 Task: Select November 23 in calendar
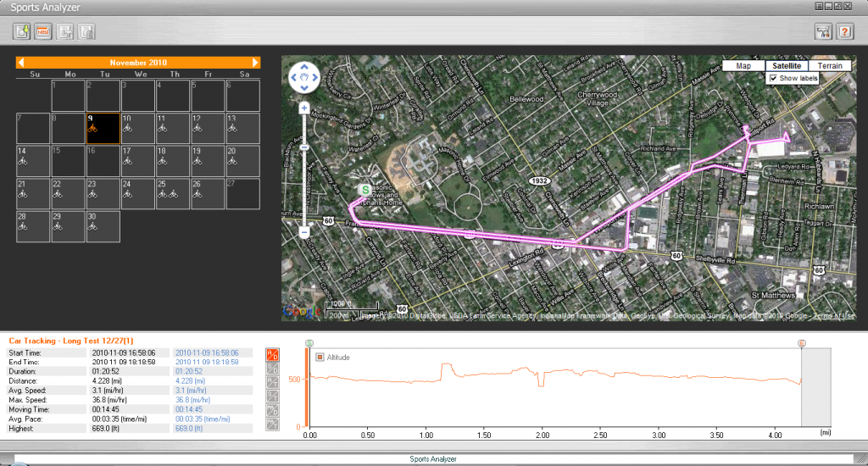click(x=103, y=194)
